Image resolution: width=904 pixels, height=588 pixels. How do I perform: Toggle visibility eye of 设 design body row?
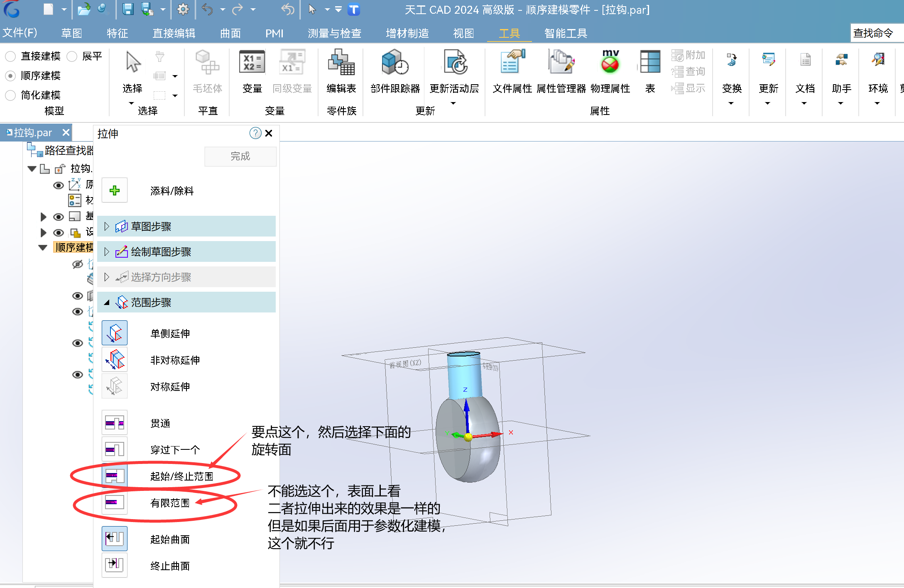tap(59, 232)
